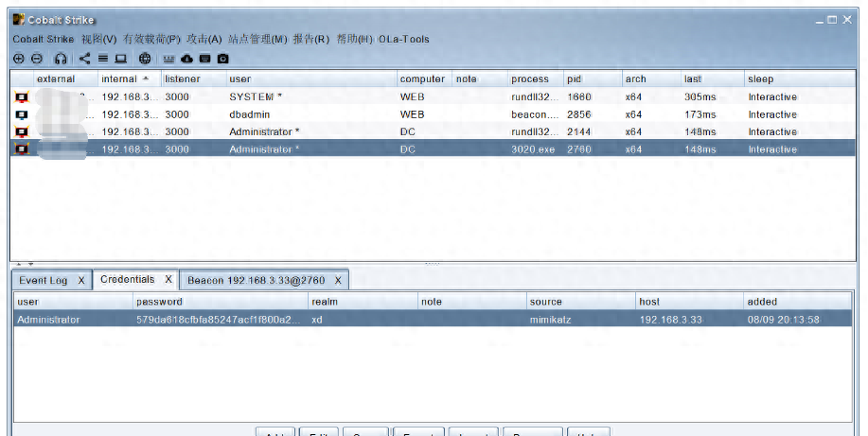Open the 有效载荷(P) menu
Screen dimensions: 868x436
pos(151,40)
